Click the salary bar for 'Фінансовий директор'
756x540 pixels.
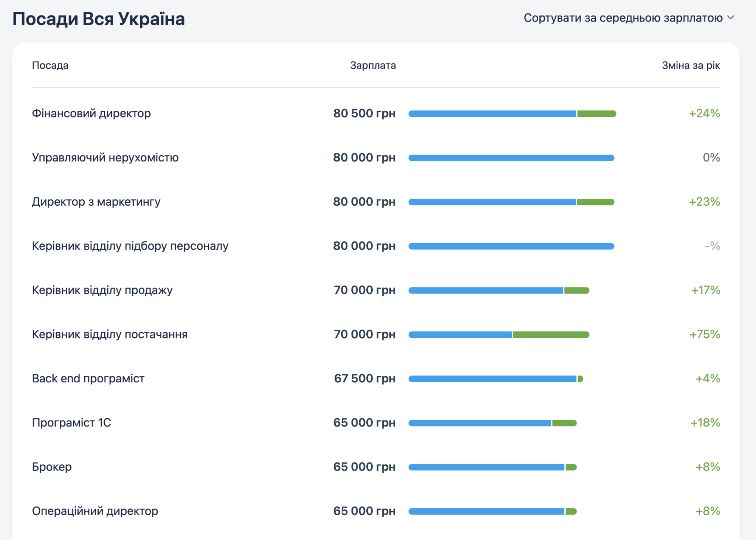click(491, 113)
